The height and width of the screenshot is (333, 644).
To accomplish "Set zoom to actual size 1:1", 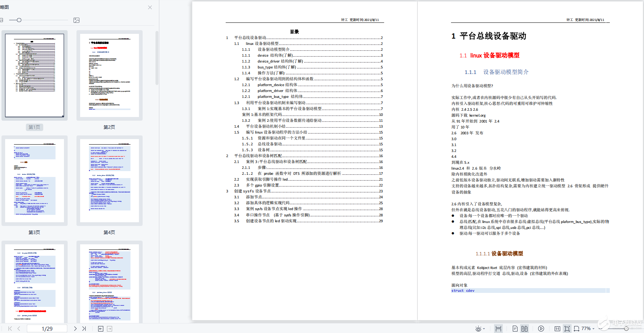I will (x=557, y=329).
